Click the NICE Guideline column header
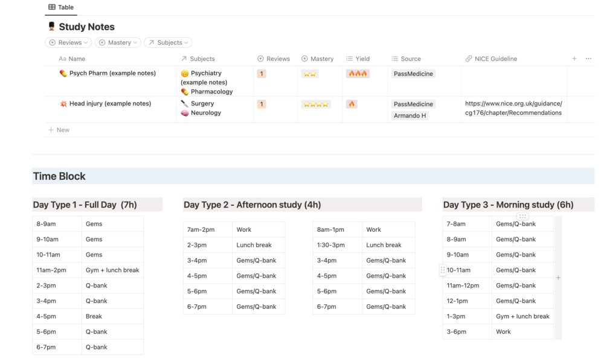Viewport: 607px width, 364px height. 491,59
